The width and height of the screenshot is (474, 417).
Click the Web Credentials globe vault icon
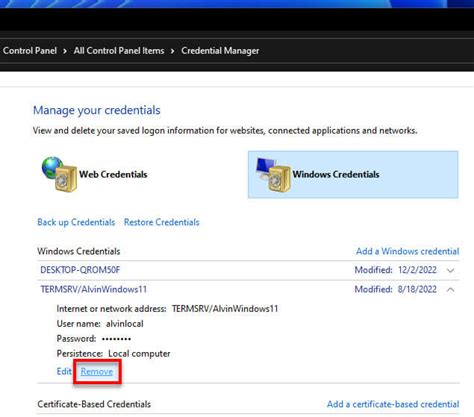tap(59, 174)
